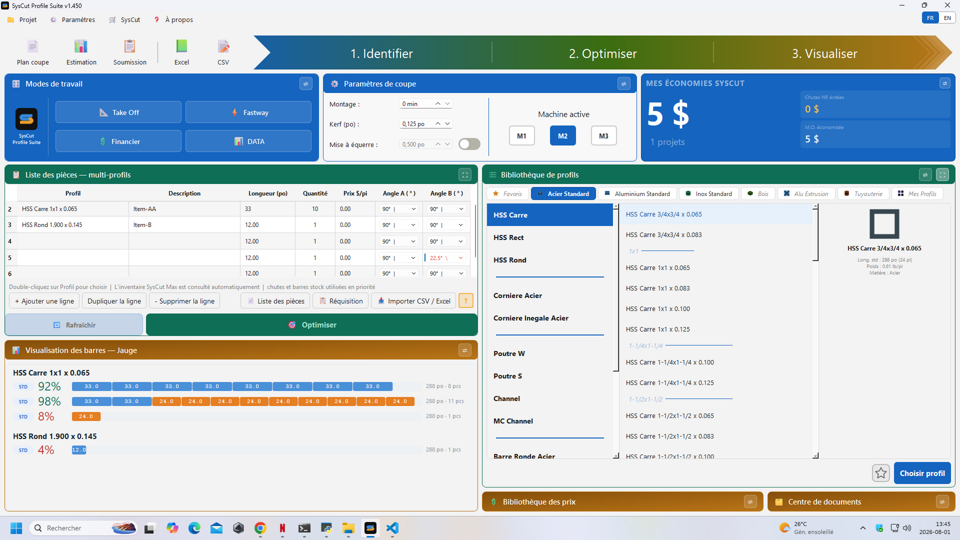Screen dimensions: 960x540
Task: Select Poutre W profile category
Action: 550,353
